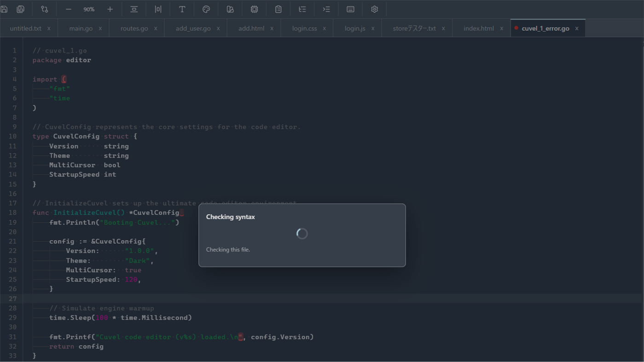Open the font (T) settings icon
644x362 pixels.
click(x=182, y=9)
